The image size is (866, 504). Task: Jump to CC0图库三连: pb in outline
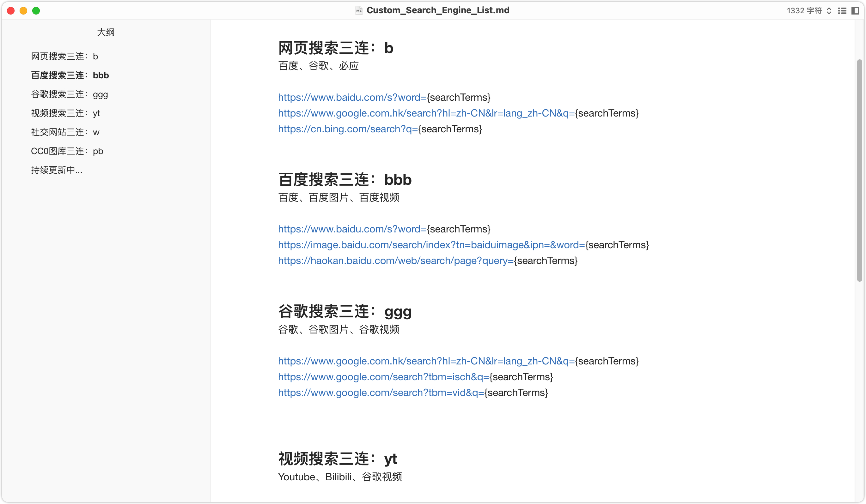[67, 151]
